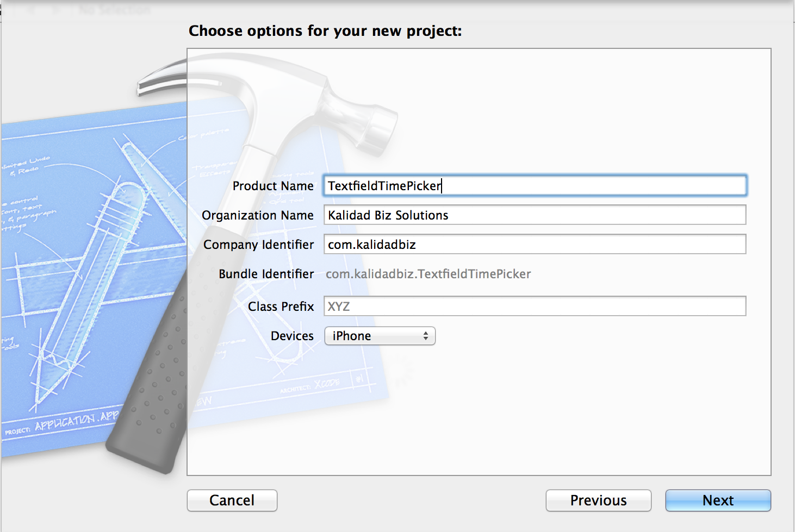This screenshot has width=795, height=532.
Task: Click the stepper arrows on the Devices popup
Action: (x=425, y=336)
